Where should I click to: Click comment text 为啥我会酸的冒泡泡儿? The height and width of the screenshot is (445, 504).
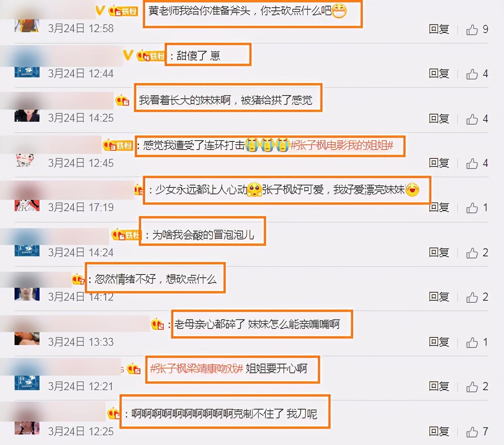[203, 235]
